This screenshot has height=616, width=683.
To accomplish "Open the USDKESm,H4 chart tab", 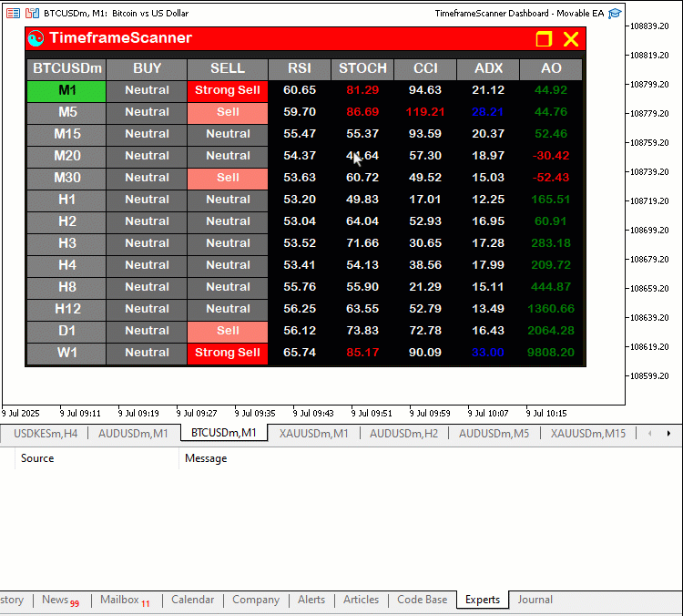I will 46,434.
